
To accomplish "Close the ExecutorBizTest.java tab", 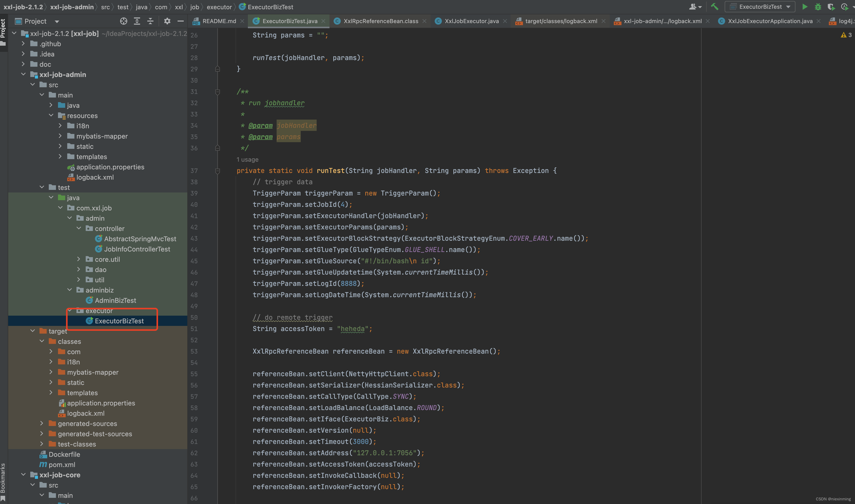I will click(323, 21).
